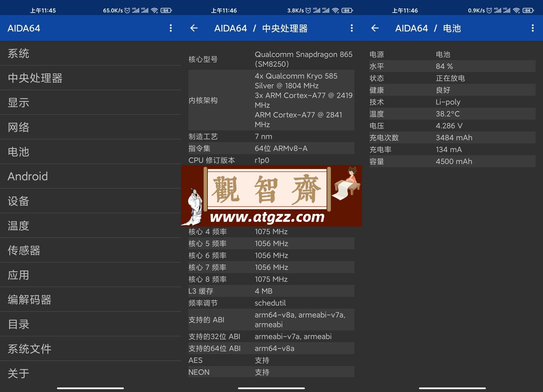
Task: Select the 核心 4 频率 row
Action: click(x=271, y=232)
